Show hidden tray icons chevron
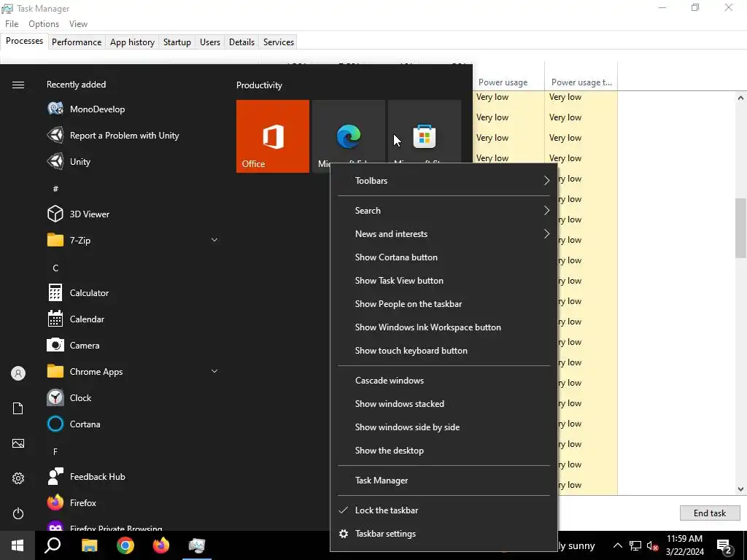747x560 pixels. [617, 545]
